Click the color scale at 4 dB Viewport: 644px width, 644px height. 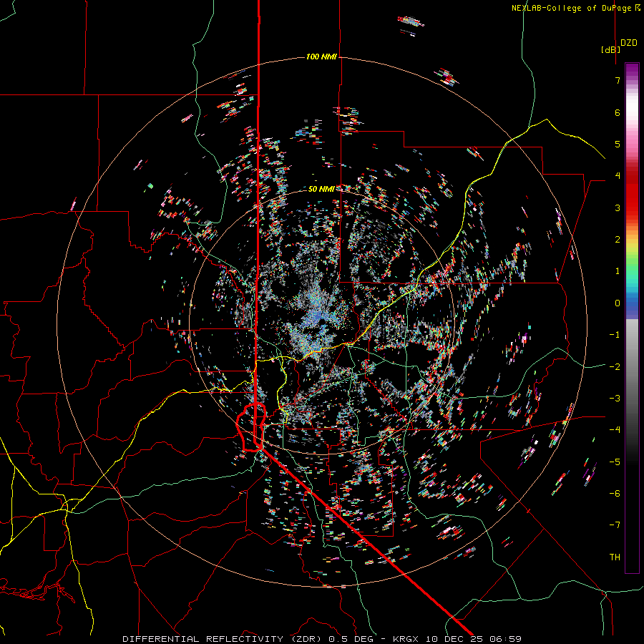tap(632, 175)
